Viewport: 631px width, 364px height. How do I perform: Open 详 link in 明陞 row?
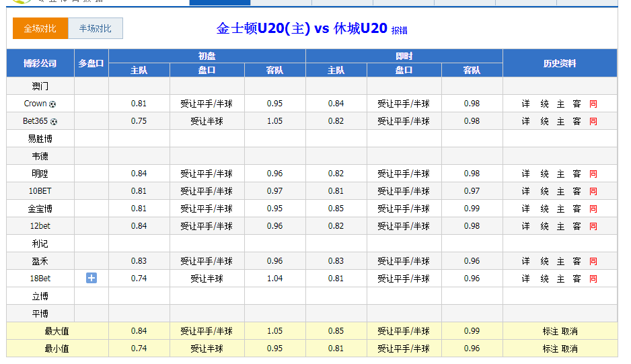tap(525, 174)
